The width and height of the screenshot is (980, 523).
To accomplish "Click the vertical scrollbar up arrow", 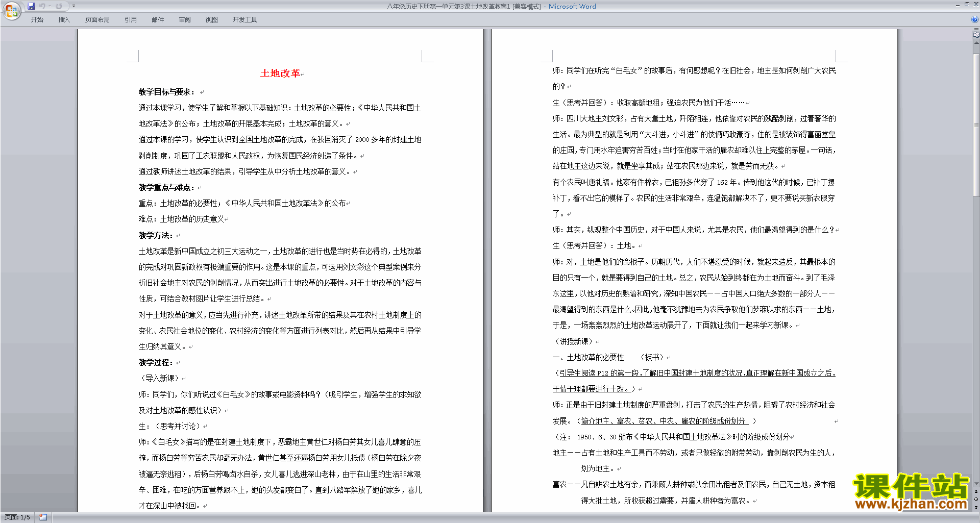I will pos(976,43).
